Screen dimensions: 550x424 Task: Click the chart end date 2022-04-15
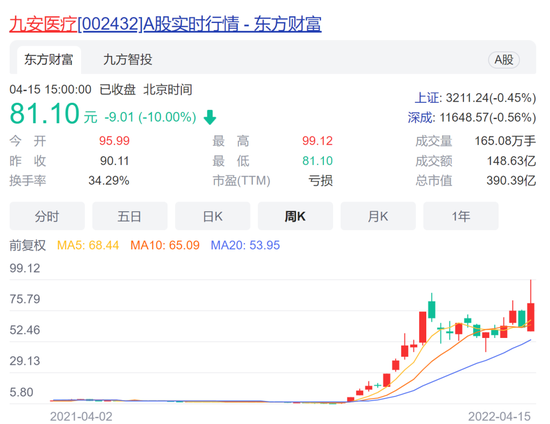(x=499, y=417)
